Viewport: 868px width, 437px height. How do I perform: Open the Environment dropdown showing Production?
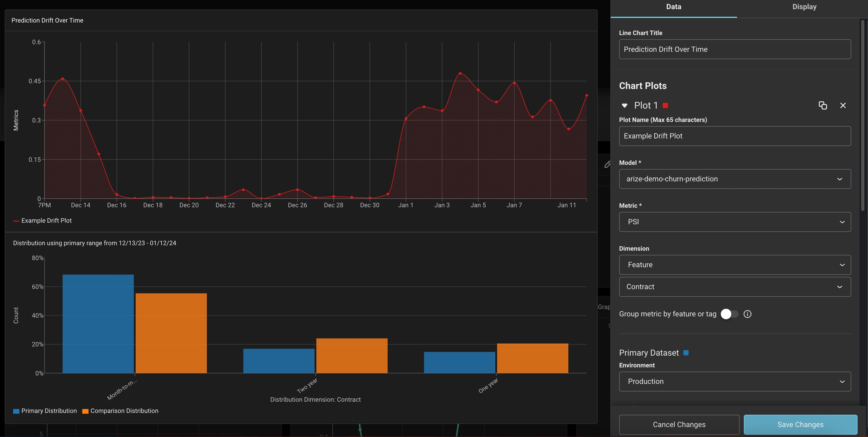pos(735,381)
